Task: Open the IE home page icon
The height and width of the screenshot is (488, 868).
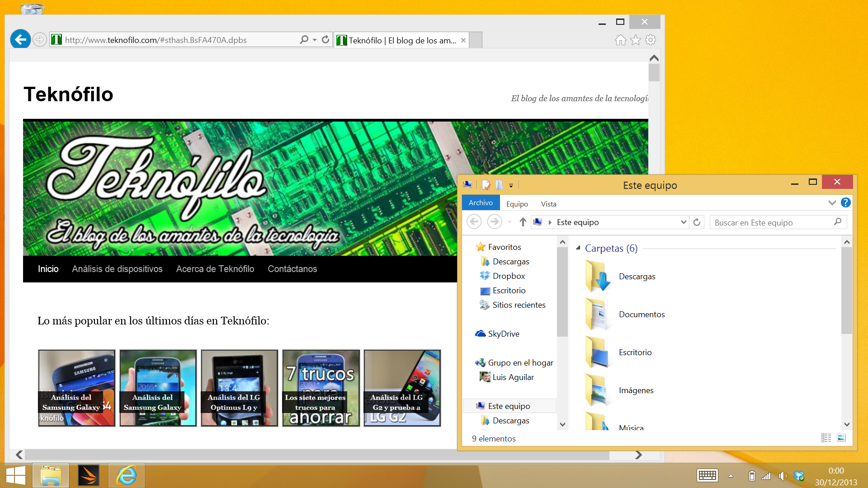Action: [x=620, y=40]
